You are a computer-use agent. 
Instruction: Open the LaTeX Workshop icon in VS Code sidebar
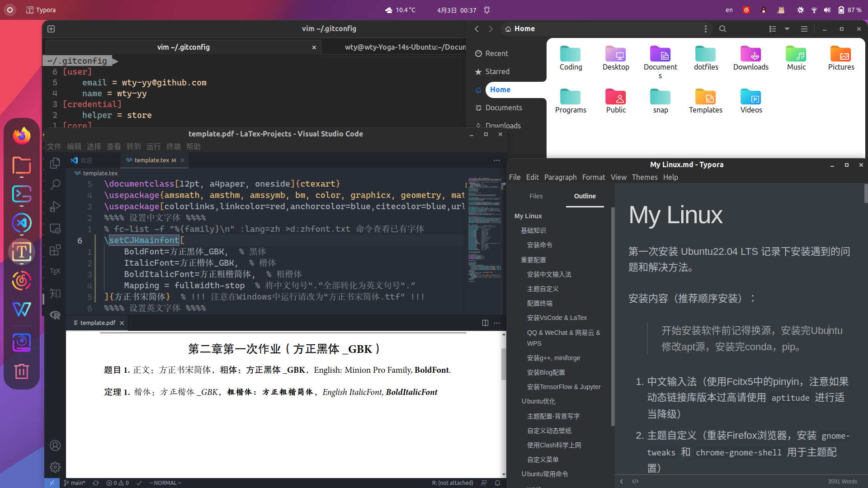pos(54,271)
